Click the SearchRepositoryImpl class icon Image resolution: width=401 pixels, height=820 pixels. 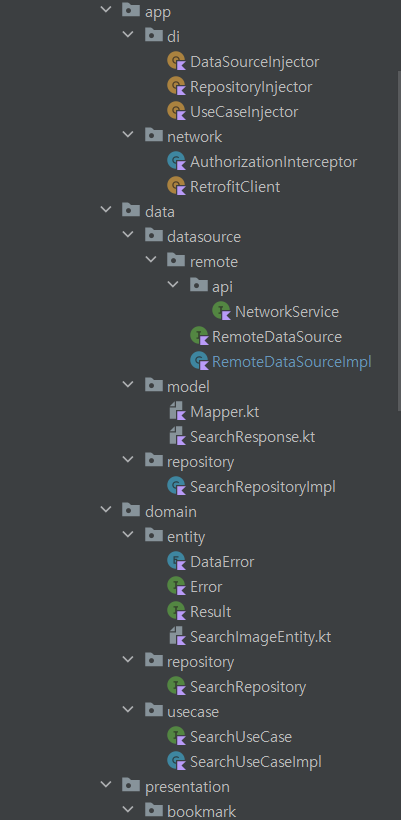tap(177, 487)
